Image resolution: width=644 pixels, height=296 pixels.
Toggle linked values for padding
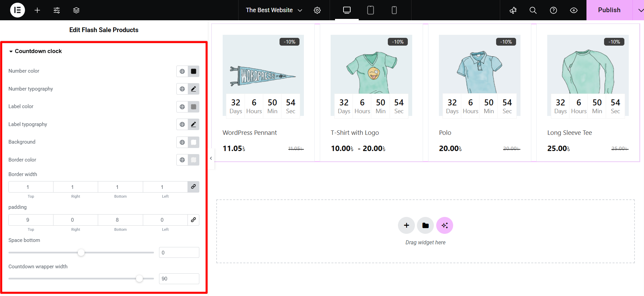click(x=193, y=220)
